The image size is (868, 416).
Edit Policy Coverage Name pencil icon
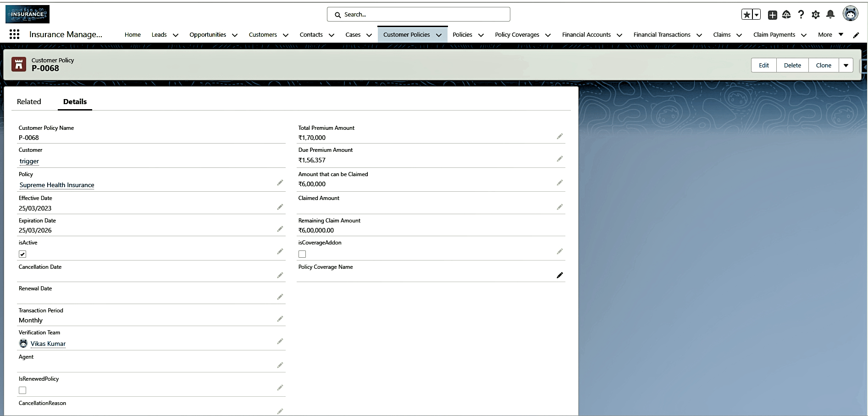pos(560,275)
